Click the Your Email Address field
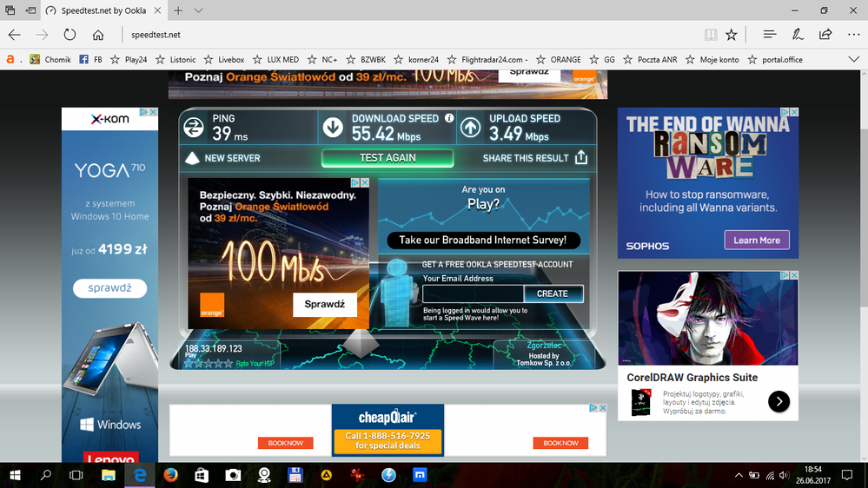868x488 pixels. click(x=474, y=293)
